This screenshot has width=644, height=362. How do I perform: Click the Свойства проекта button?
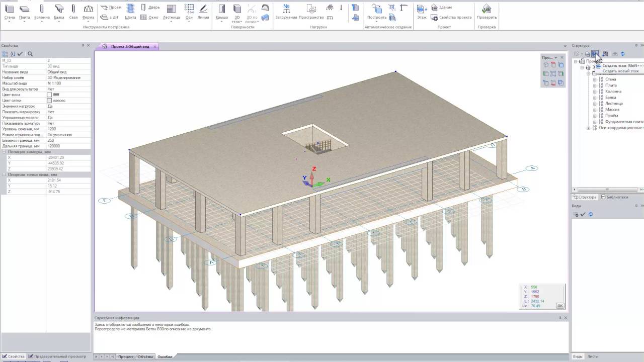[451, 17]
